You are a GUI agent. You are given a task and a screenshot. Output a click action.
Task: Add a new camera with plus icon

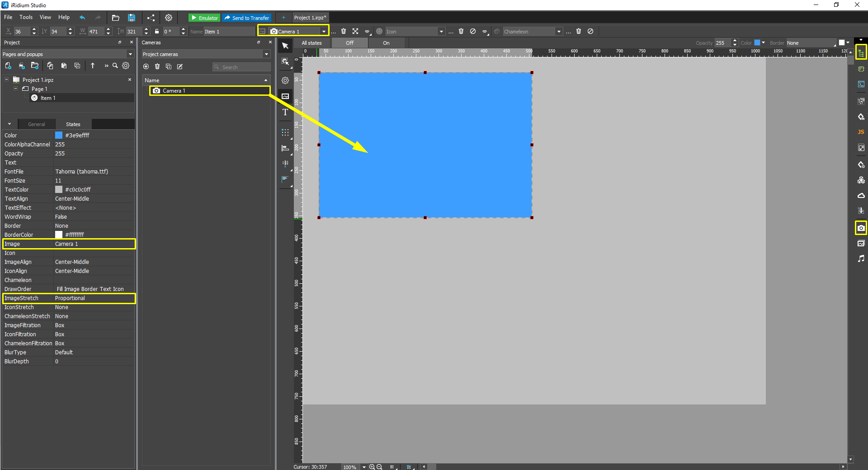tap(146, 67)
